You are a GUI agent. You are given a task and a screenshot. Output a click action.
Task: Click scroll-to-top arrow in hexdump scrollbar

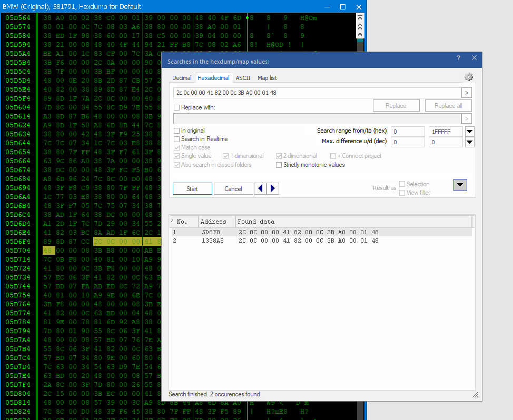[x=360, y=17]
